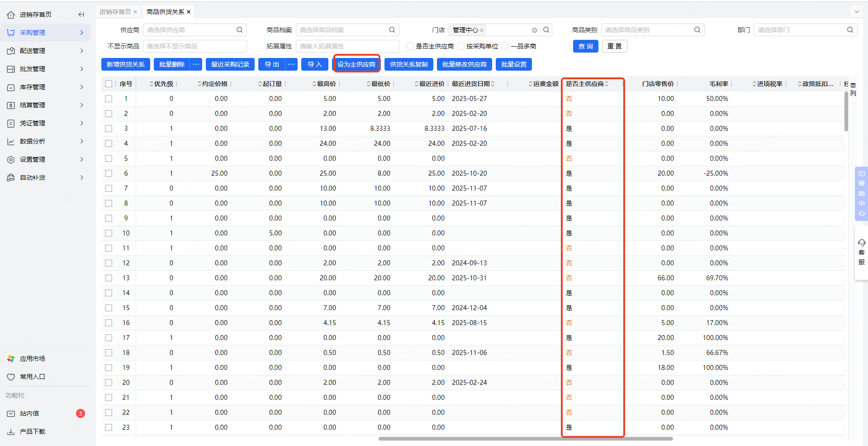This screenshot has height=446, width=868.
Task: Click the search icon in 商品档案 field
Action: 392,30
